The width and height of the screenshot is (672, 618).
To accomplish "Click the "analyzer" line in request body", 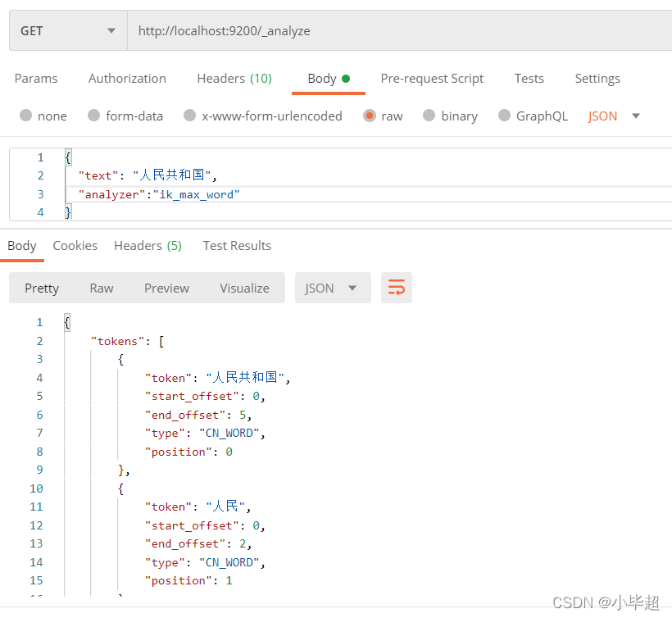I will click(x=159, y=194).
